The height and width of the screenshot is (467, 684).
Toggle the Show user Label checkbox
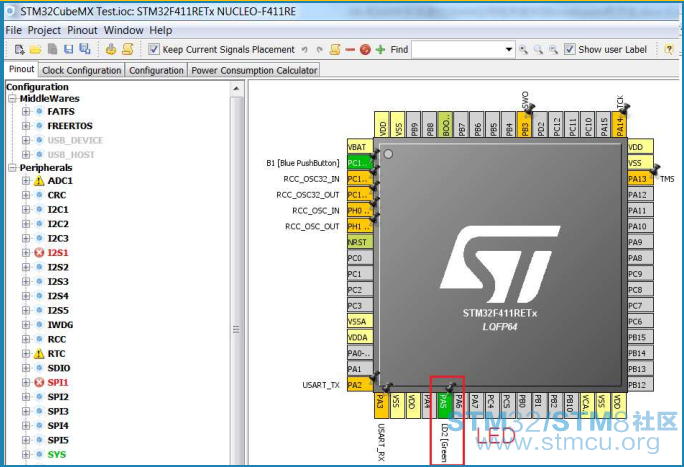pos(569,49)
